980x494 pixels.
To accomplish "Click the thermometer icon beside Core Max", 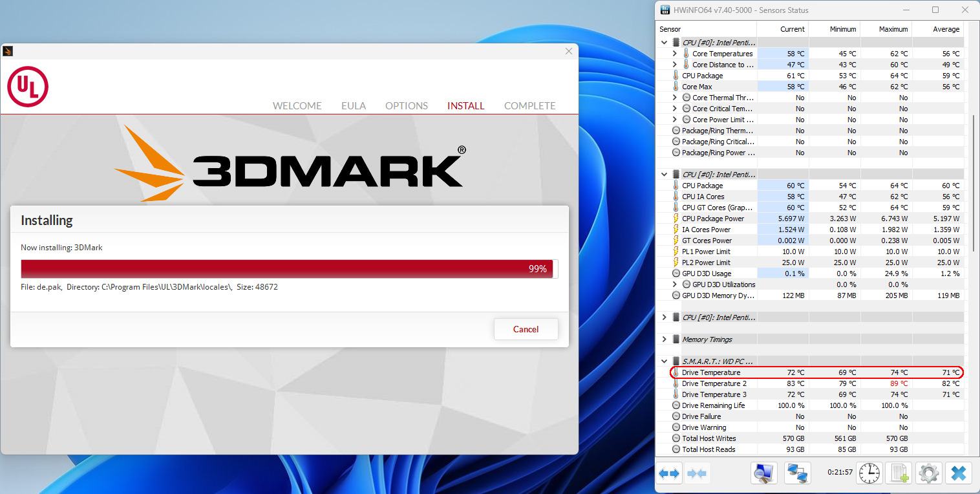I will [x=676, y=87].
